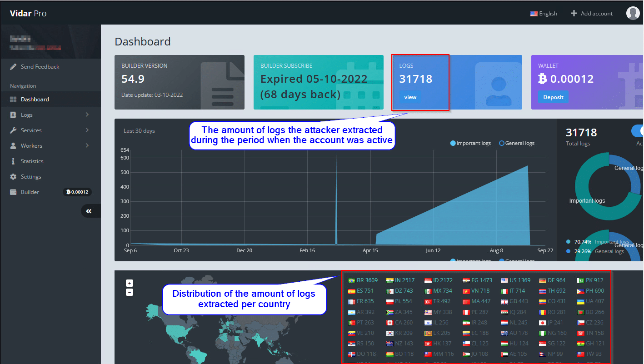Click the Bitcoin symbol in the Wallet card
This screenshot has height=364, width=644.
point(542,79)
